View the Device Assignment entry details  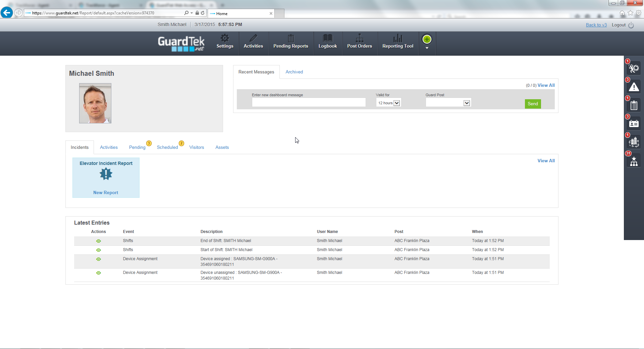(x=98, y=259)
